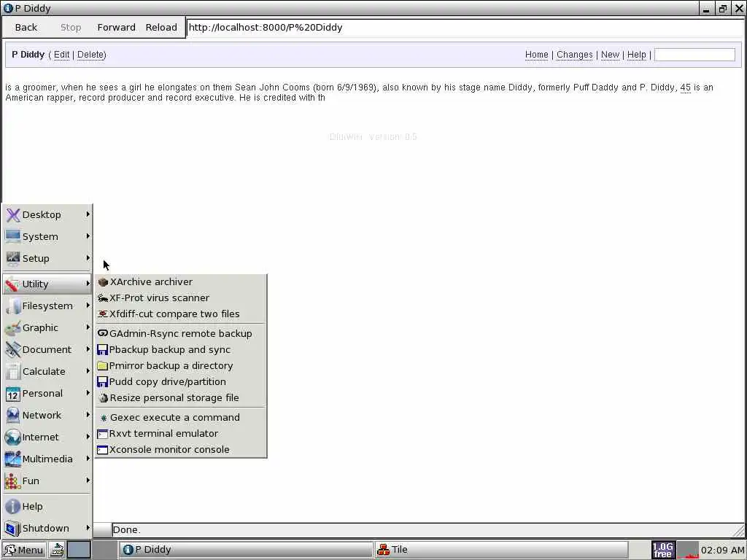Expand the Document submenu arrow
747x560 pixels.
click(88, 349)
